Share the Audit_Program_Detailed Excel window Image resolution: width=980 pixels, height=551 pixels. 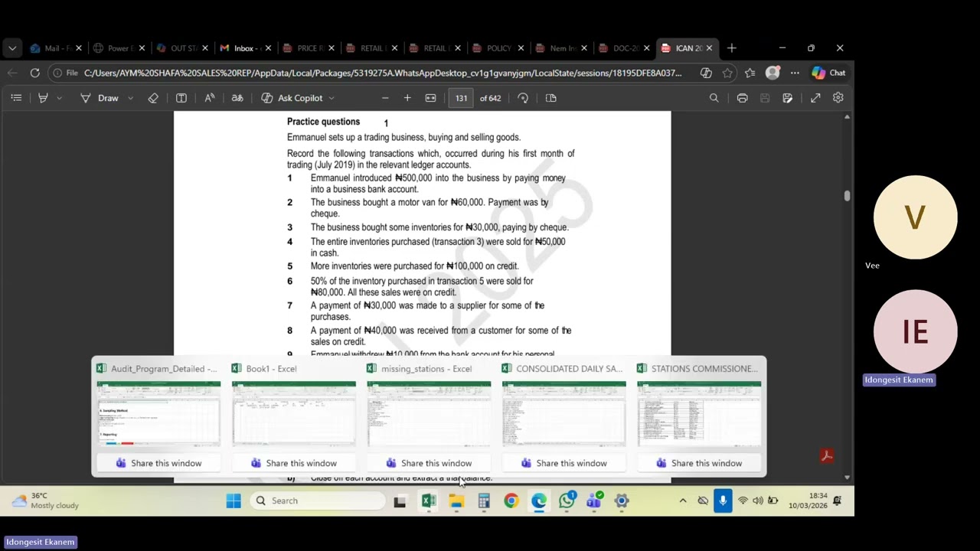tap(158, 463)
